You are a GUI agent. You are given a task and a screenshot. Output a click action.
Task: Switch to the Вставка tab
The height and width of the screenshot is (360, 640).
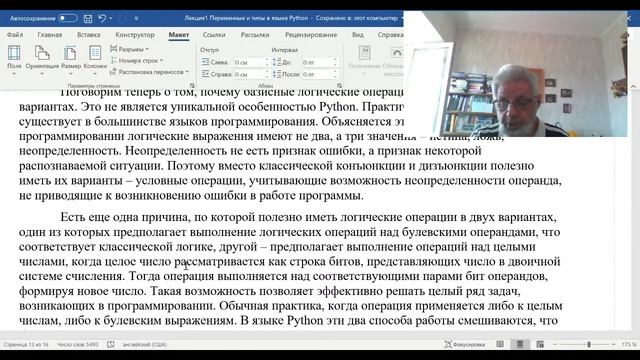tap(89, 35)
